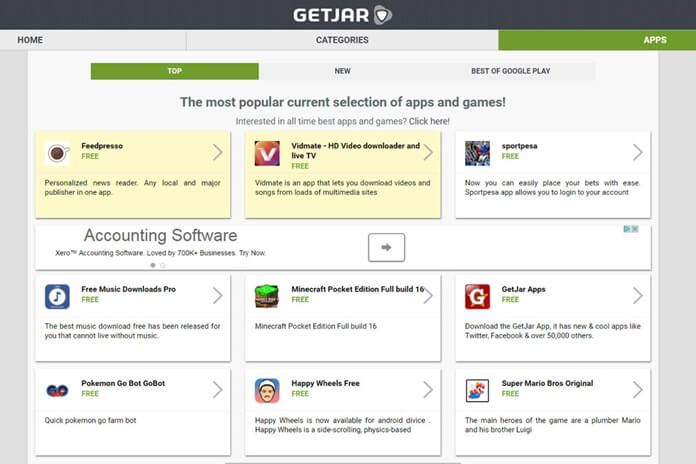
Task: Click Free Music Downloads Pro note icon
Action: (x=57, y=297)
